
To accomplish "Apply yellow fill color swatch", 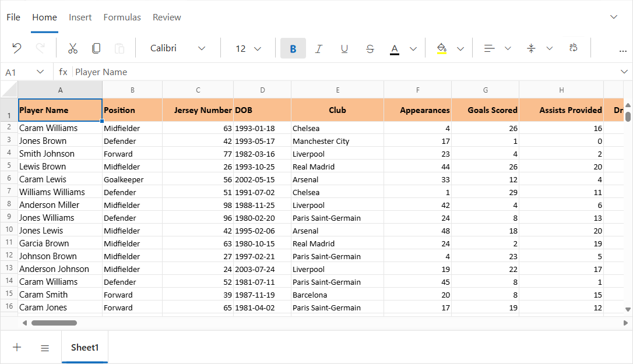I will 441,52.
